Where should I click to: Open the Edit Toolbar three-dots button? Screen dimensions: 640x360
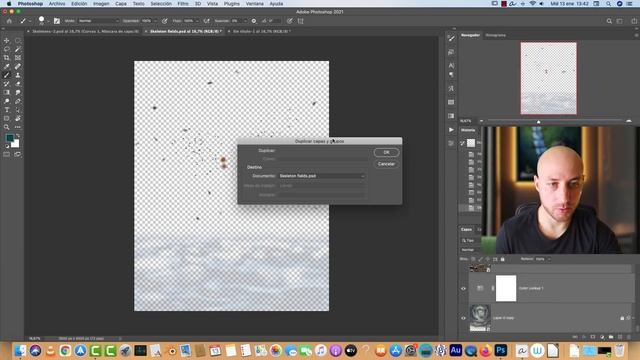coord(18,127)
